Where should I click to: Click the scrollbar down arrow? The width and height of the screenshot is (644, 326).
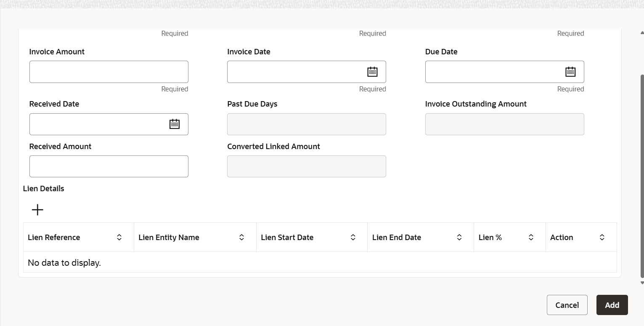coord(641,283)
